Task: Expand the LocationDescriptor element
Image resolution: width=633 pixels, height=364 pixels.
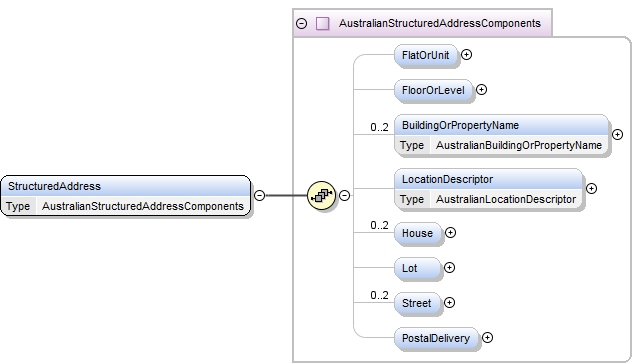Action: point(591,188)
